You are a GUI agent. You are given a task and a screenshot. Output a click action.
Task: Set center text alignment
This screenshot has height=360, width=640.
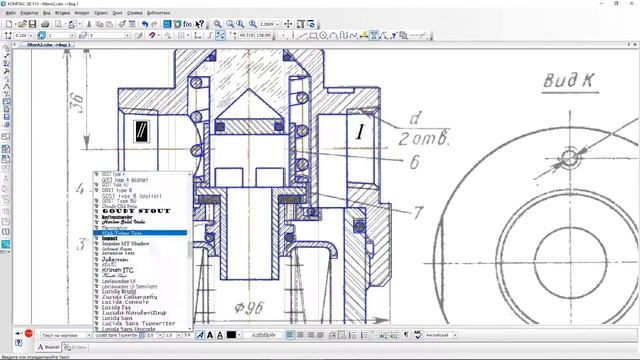(x=300, y=335)
